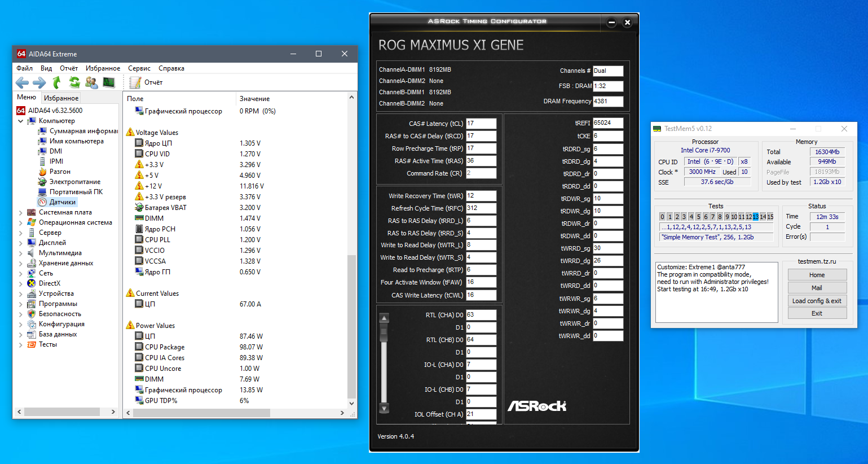This screenshot has height=464, width=868.
Task: Click the network icon beside Сеть
Action: pos(32,273)
